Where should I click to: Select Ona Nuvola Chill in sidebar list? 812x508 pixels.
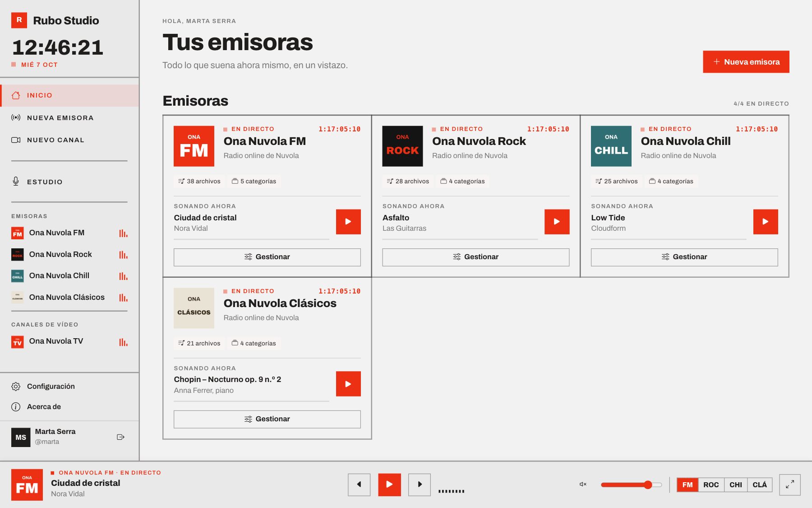(69, 276)
